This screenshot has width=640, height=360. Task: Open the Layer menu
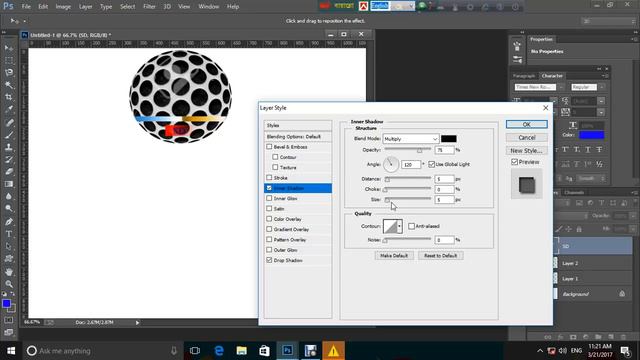85,7
